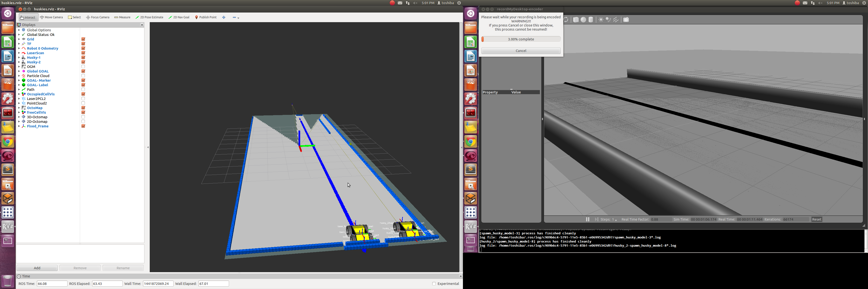The width and height of the screenshot is (868, 289).
Task: Click the Gazebo screenshot camera icon
Action: [626, 20]
